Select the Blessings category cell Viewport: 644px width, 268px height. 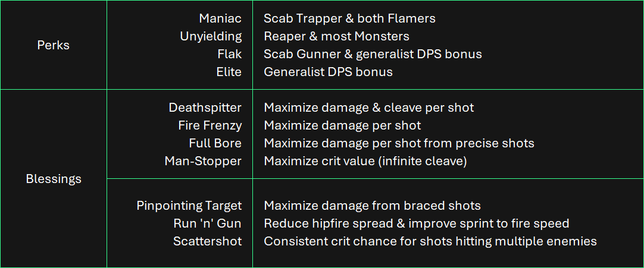[x=54, y=179]
